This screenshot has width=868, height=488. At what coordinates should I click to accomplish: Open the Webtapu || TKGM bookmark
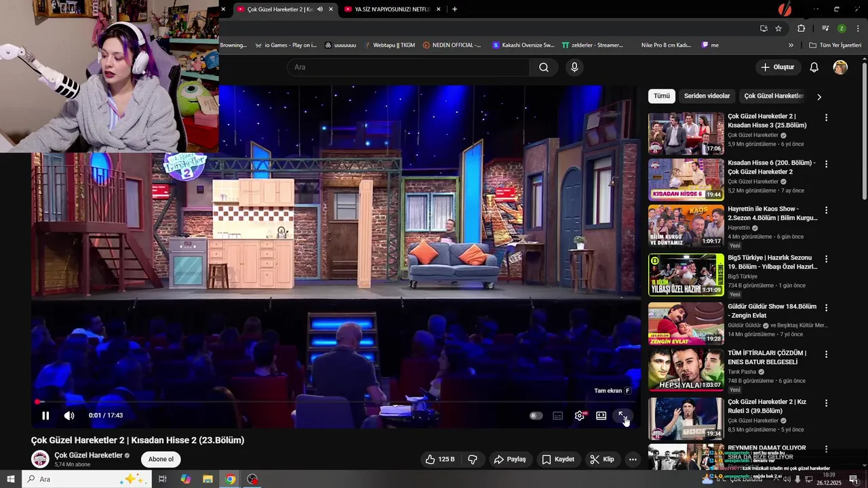pos(389,45)
